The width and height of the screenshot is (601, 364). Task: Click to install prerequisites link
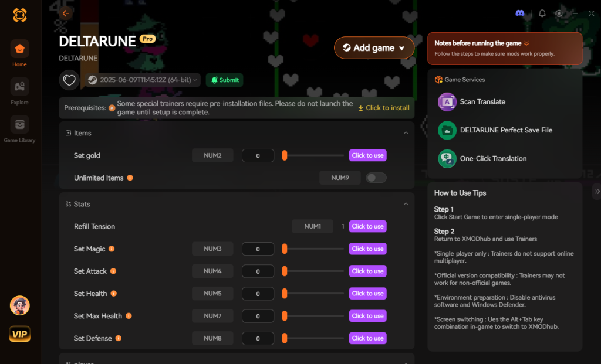tap(384, 108)
